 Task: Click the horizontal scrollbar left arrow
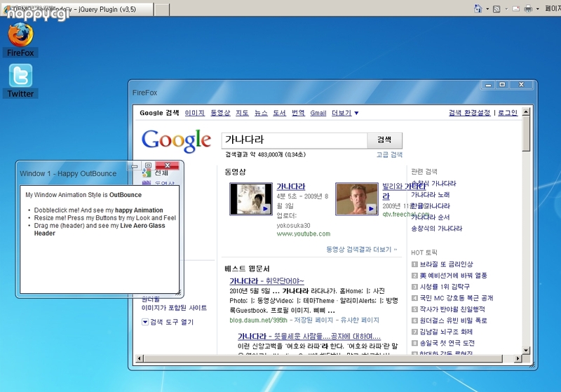coord(140,358)
